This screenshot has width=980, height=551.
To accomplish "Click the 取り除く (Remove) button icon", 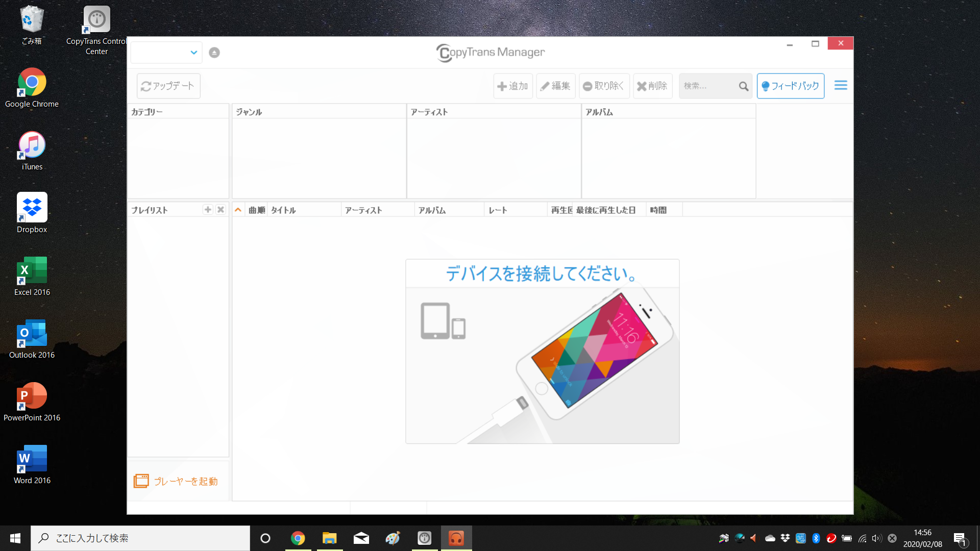I will [x=604, y=85].
